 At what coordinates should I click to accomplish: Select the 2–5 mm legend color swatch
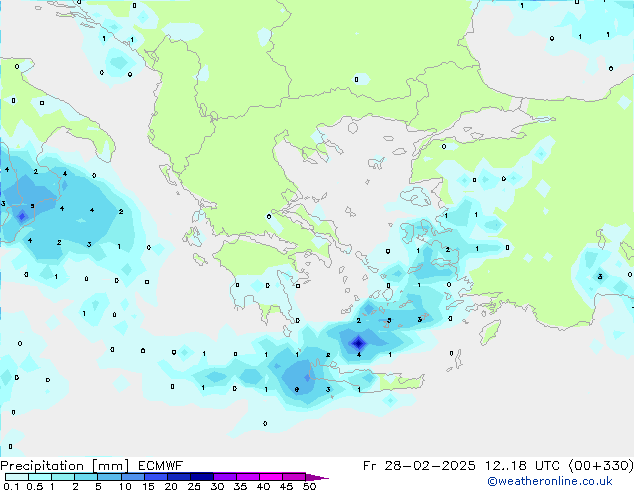pos(86,477)
